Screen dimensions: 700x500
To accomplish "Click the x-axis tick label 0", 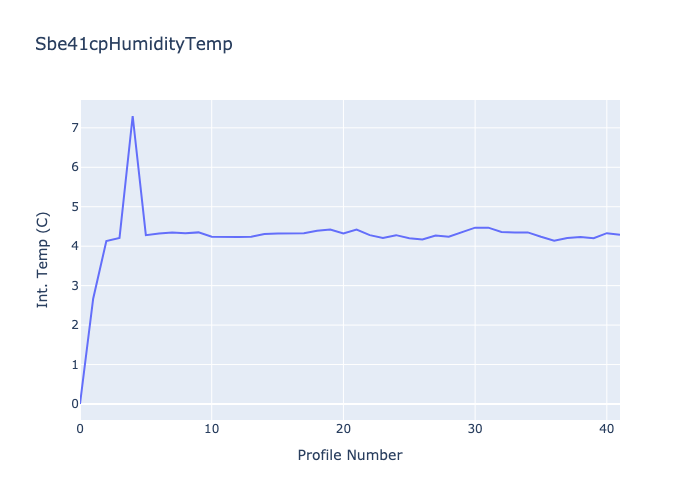I will (81, 429).
